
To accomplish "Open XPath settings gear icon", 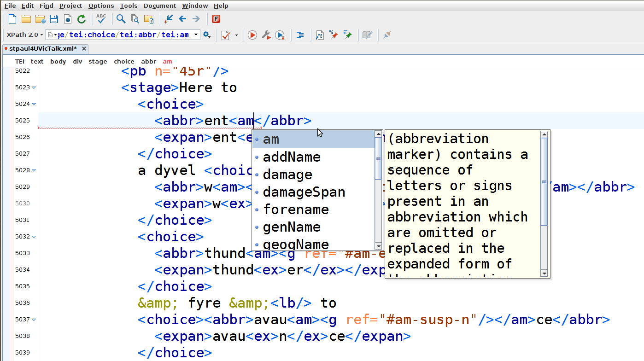I will 206,35.
